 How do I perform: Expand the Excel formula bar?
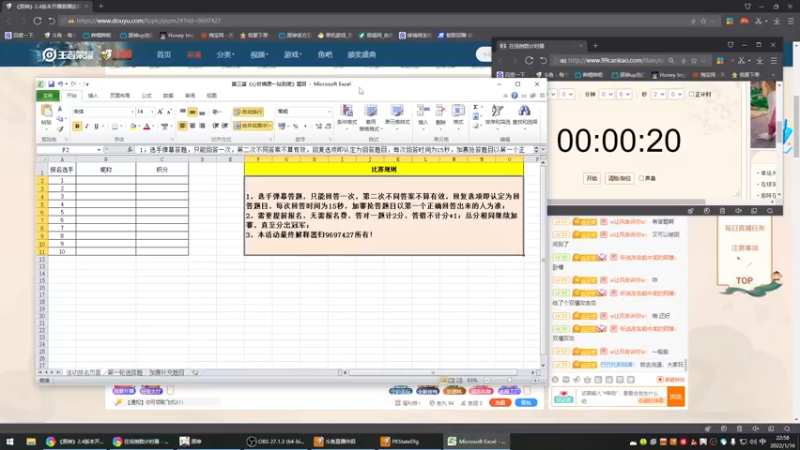543,150
